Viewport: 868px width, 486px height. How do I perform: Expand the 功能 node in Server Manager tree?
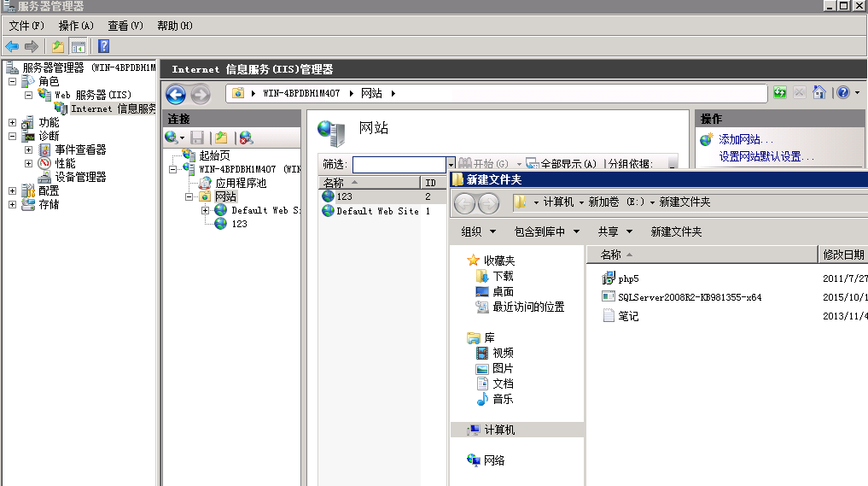(x=12, y=122)
